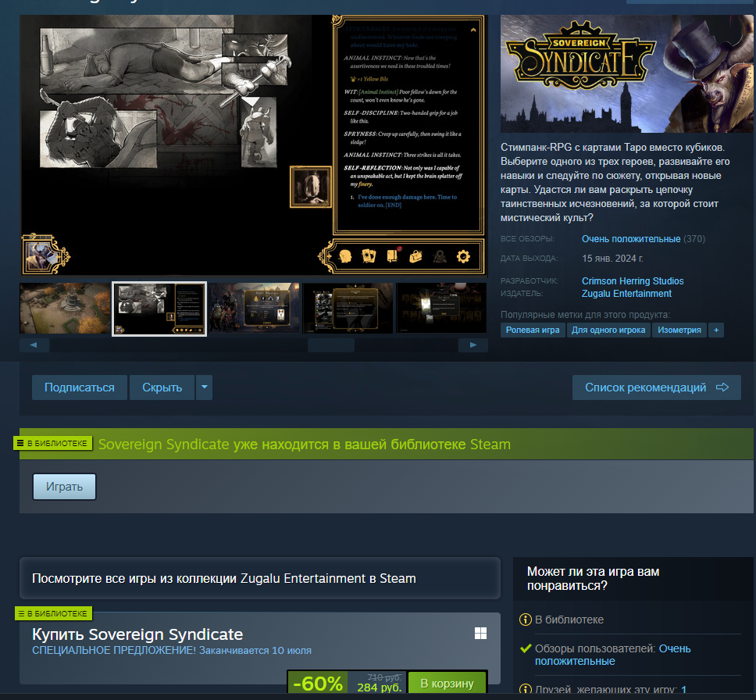Viewport: 756px width, 700px height.
Task: Select the 'Ролевая игра' tag
Action: [x=533, y=330]
